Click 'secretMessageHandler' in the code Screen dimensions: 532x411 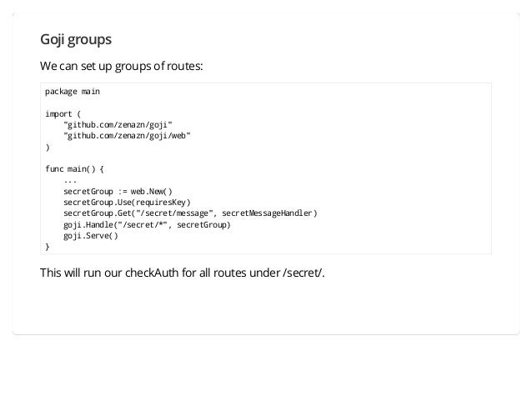point(267,213)
